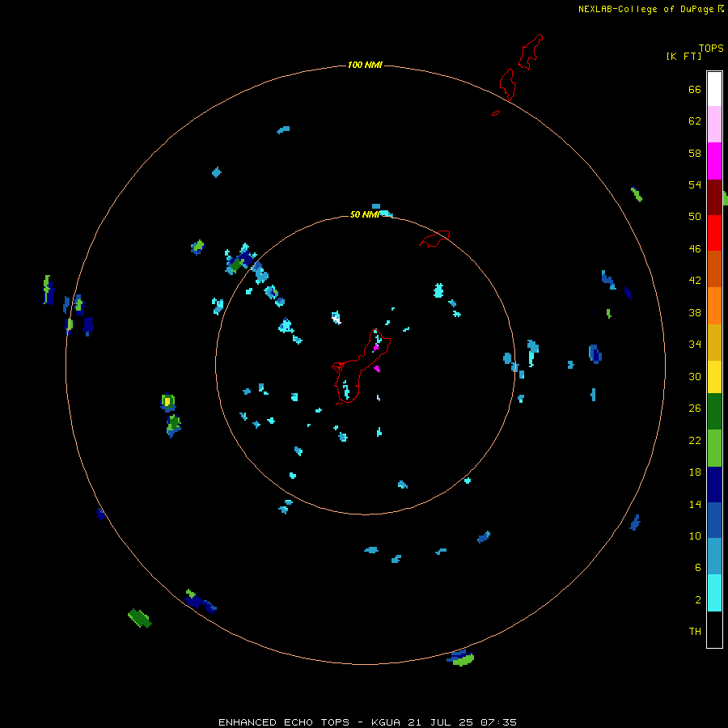The width and height of the screenshot is (728, 728).
Task: Click the yellow-centered echo cell west of Guam
Action: coord(167,402)
